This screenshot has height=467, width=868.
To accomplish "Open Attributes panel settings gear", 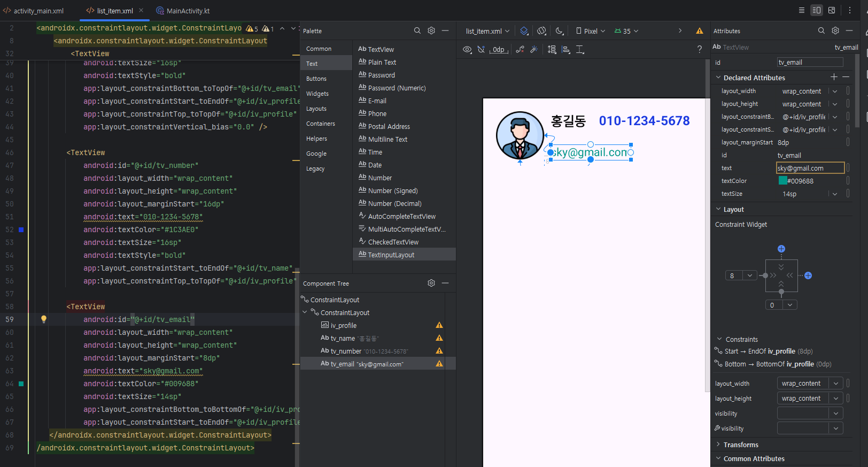I will [835, 30].
